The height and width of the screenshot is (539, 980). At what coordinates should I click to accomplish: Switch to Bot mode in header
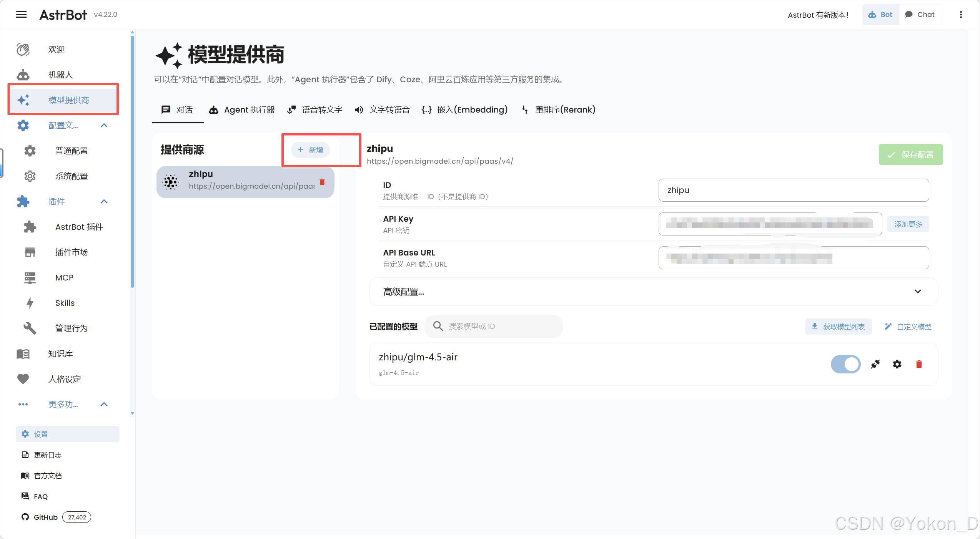pyautogui.click(x=880, y=15)
